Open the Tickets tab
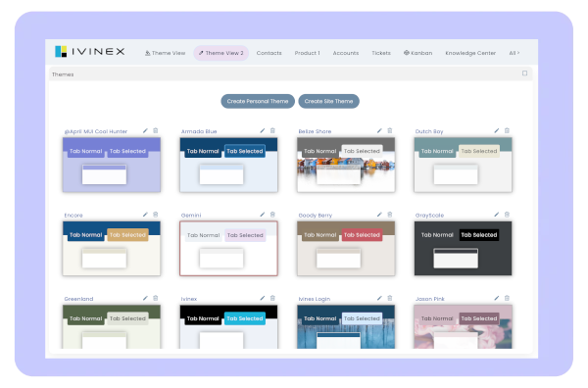588x388 pixels. click(381, 53)
